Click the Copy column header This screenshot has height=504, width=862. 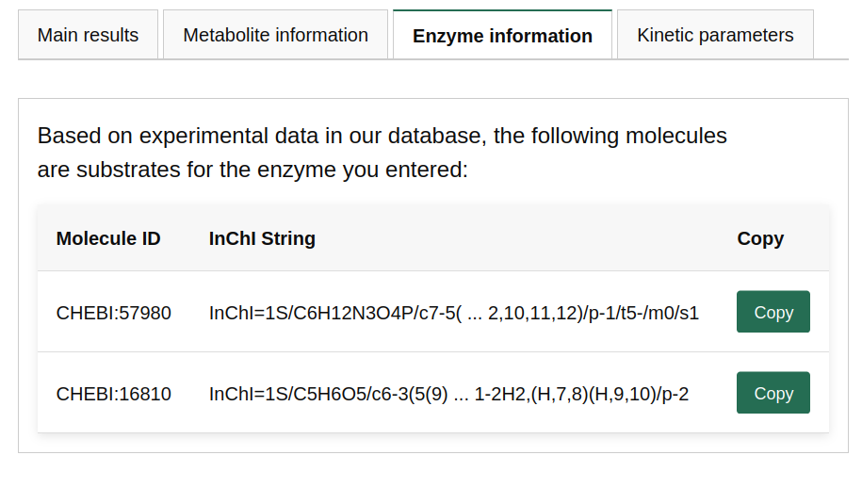click(x=760, y=238)
